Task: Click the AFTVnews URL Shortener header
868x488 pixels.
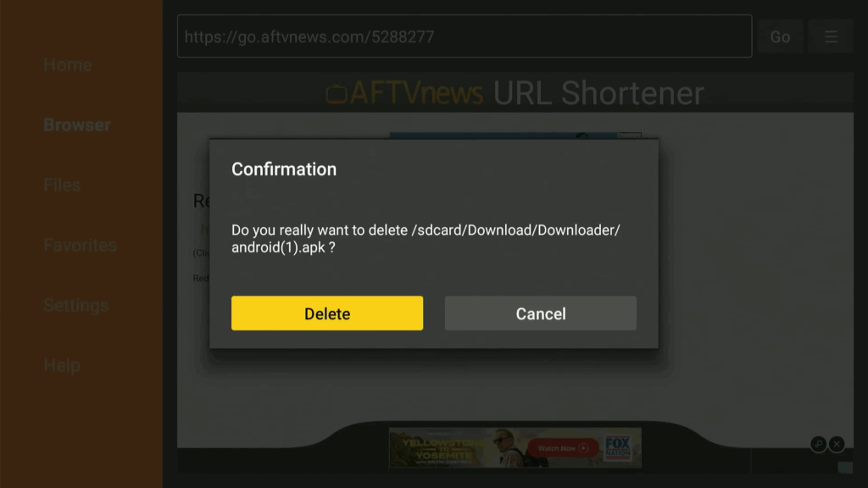Action: [x=515, y=92]
